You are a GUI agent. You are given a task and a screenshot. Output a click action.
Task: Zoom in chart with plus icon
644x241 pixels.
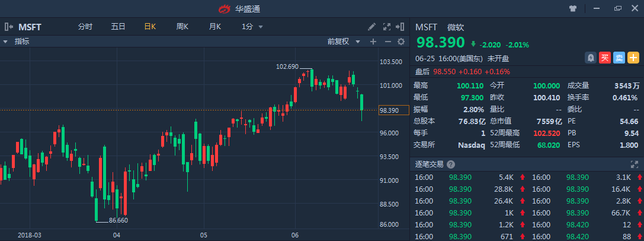click(373, 42)
